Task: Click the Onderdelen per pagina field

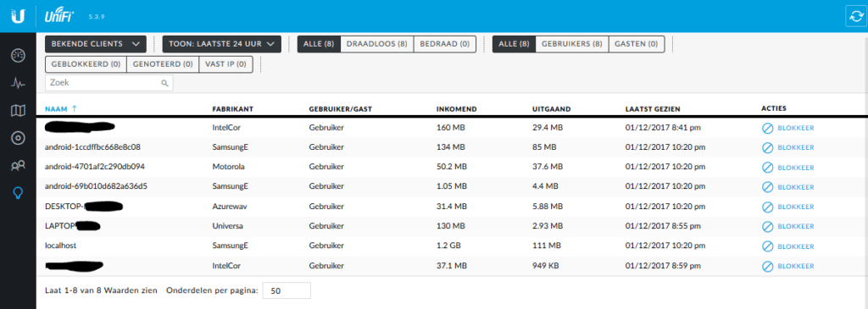Action: pyautogui.click(x=287, y=290)
